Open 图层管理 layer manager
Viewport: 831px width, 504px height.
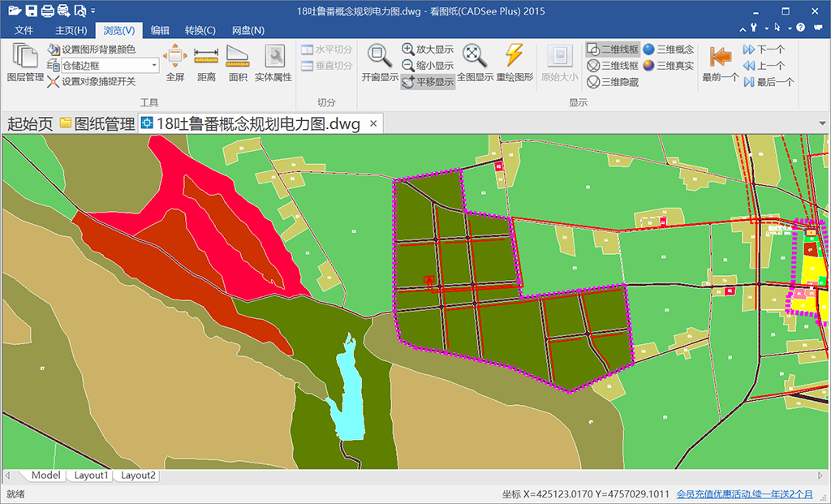click(25, 62)
